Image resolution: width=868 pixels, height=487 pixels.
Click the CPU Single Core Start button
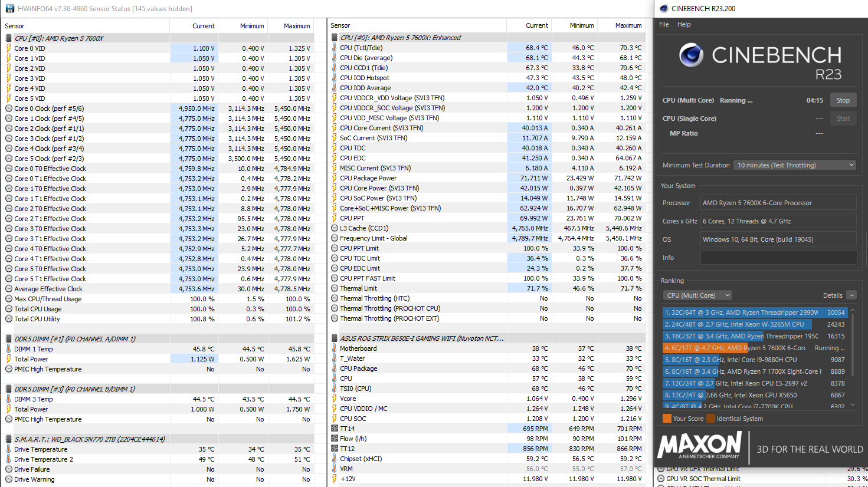click(843, 119)
